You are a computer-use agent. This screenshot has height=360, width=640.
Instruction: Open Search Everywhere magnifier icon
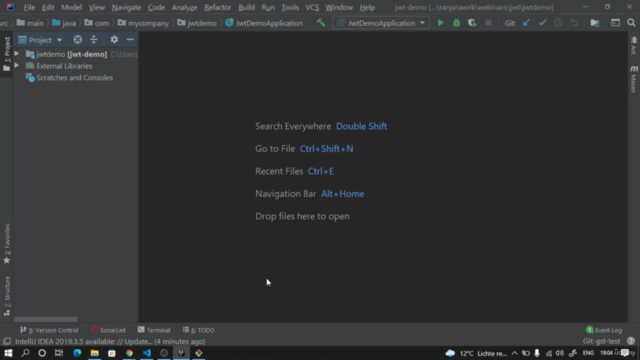pos(631,23)
